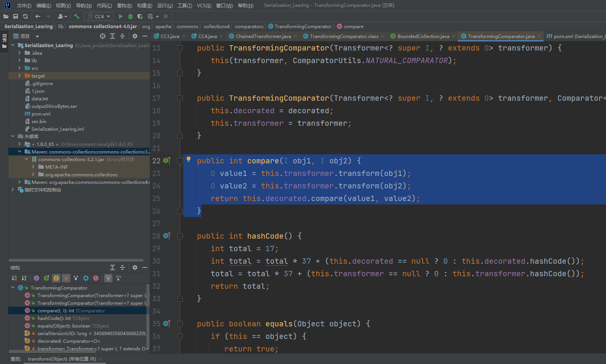Image resolution: width=606 pixels, height=364 pixels.
Task: Select outputShiroBytes.ser in the project tree
Action: tap(54, 106)
